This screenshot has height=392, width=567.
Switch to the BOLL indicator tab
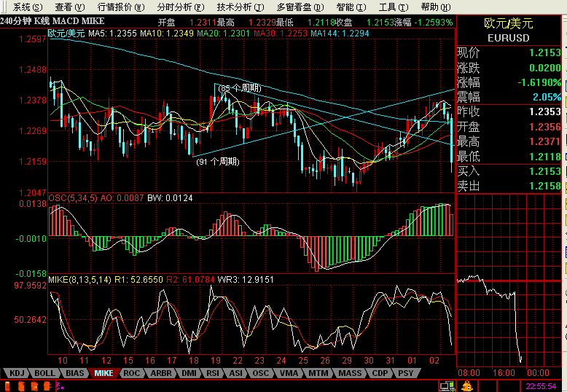click(45, 373)
